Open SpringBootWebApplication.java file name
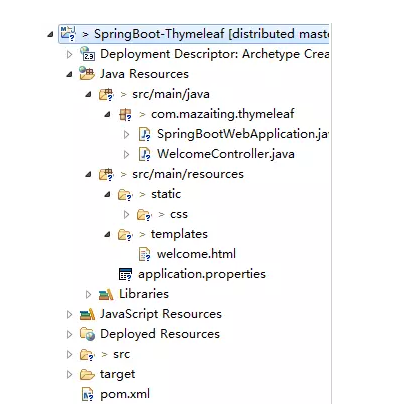400x419 pixels. point(243,134)
